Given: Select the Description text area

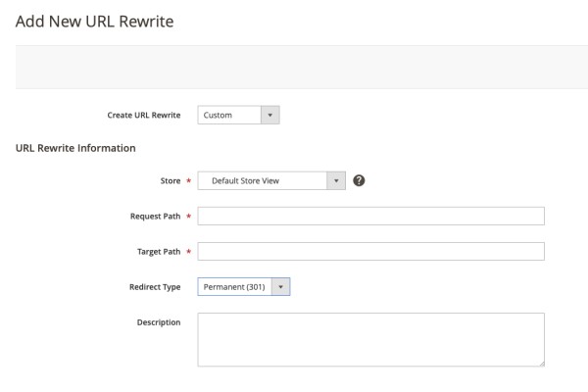Looking at the screenshot, I should tap(370, 339).
